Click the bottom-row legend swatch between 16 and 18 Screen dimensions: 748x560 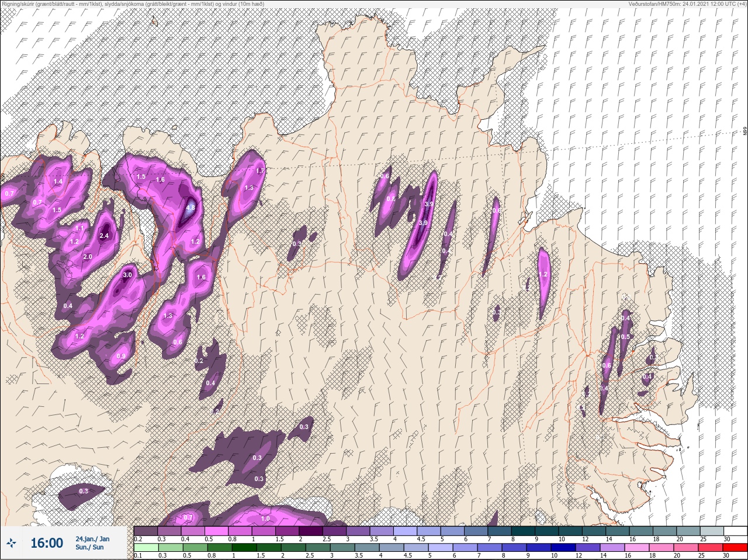(638, 547)
